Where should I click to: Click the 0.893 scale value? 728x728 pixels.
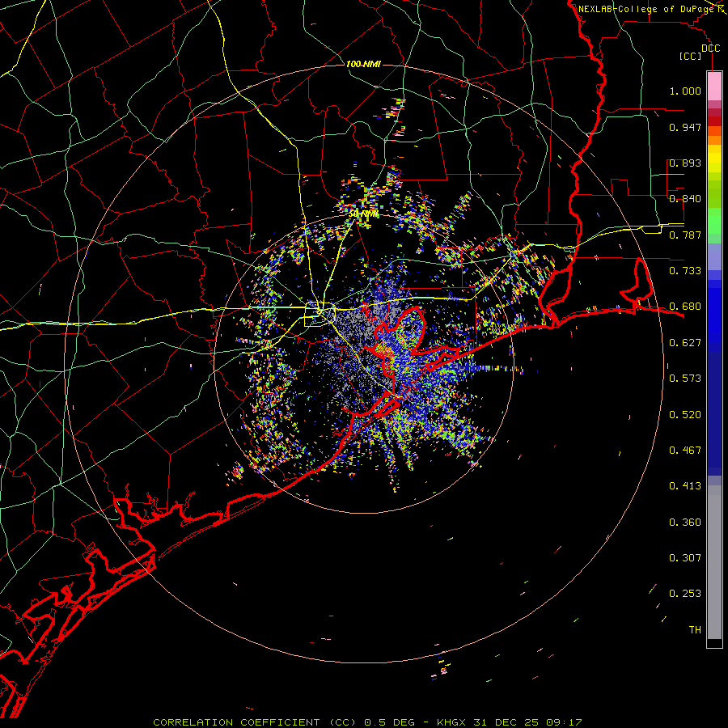(x=685, y=163)
